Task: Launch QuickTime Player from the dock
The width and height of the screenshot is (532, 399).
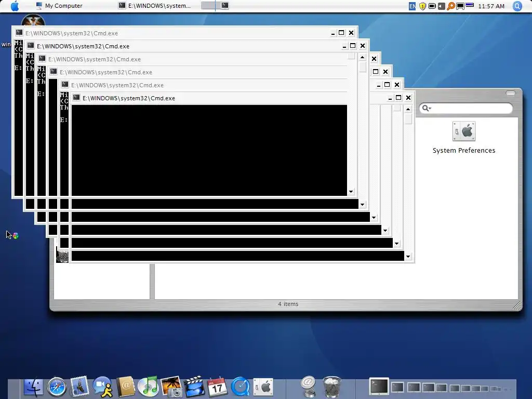Action: (240, 387)
